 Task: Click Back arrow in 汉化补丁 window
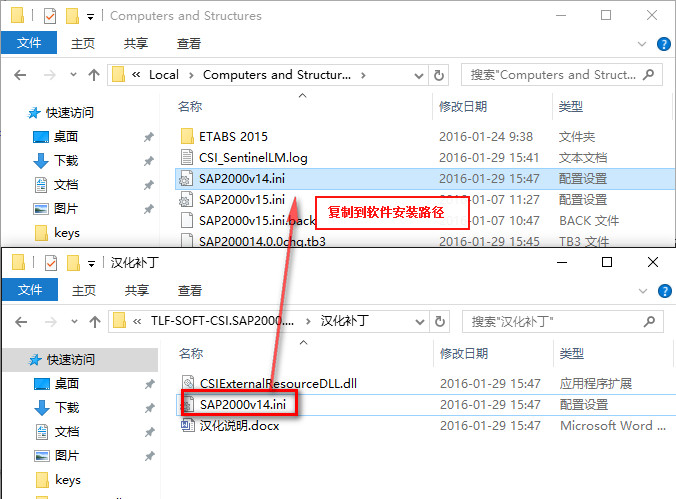(x=21, y=322)
